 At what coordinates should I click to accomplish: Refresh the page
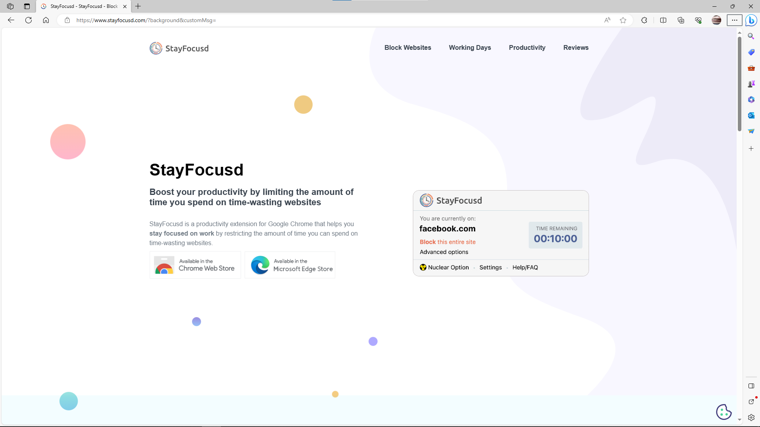tap(29, 20)
